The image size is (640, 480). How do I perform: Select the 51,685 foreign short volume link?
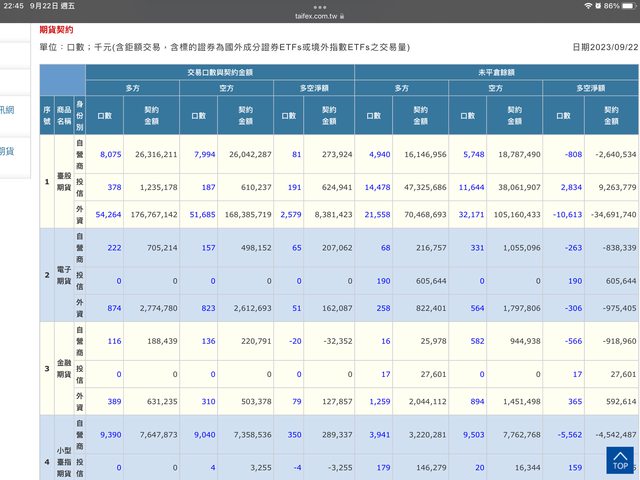point(201,214)
